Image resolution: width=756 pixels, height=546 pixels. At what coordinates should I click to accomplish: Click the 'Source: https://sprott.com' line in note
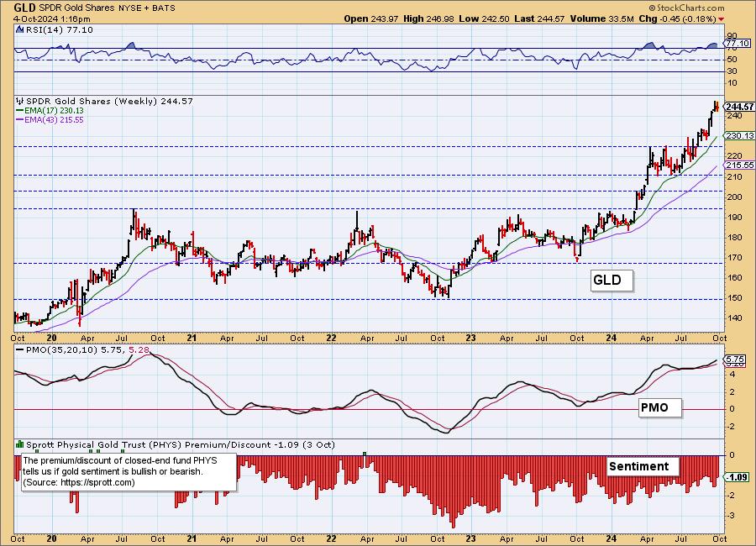(x=79, y=482)
